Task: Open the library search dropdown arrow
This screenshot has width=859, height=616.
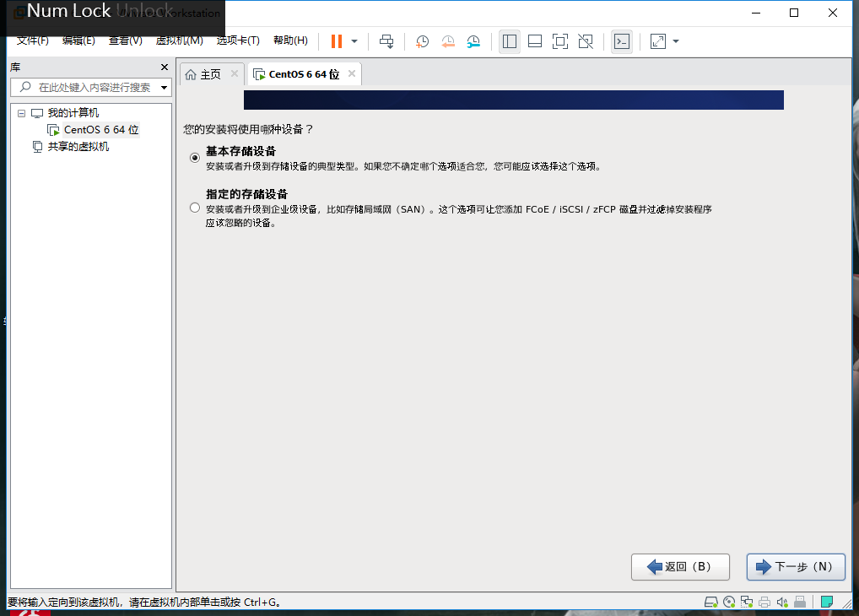Action: pyautogui.click(x=164, y=88)
